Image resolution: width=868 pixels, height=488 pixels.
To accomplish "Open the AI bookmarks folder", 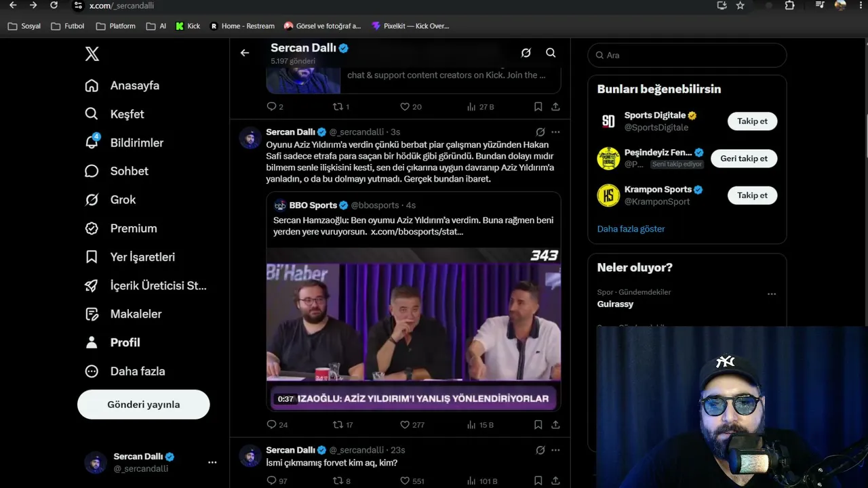I will (x=155, y=26).
